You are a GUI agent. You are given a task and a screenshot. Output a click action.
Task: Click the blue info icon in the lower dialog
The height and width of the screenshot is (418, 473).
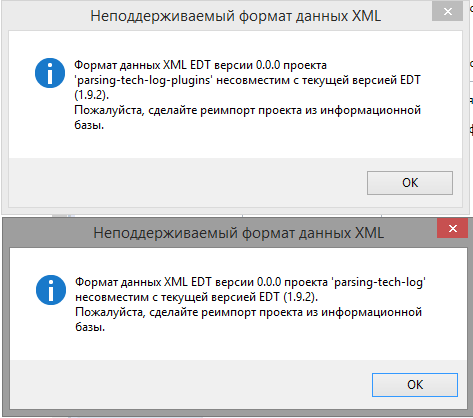point(51,290)
